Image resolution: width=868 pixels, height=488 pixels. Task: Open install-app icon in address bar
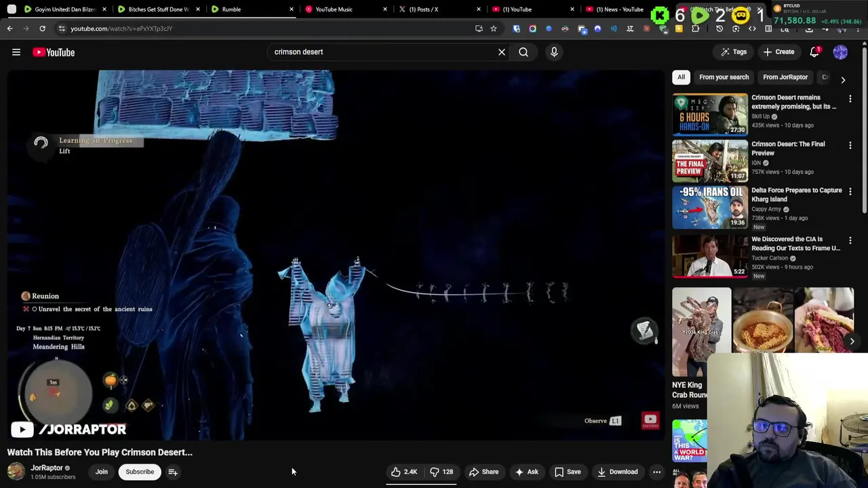(479, 28)
